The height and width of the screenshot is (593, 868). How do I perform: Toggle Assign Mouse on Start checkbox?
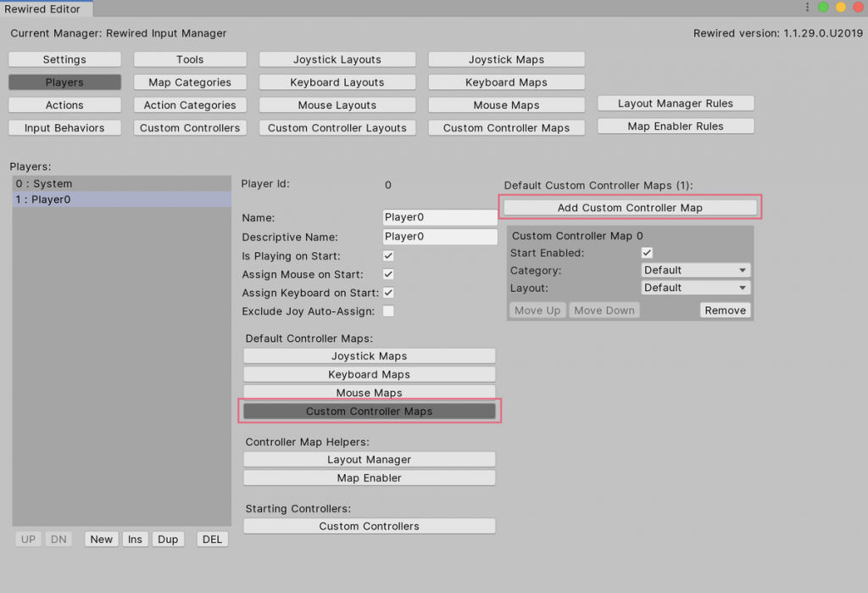pyautogui.click(x=388, y=274)
